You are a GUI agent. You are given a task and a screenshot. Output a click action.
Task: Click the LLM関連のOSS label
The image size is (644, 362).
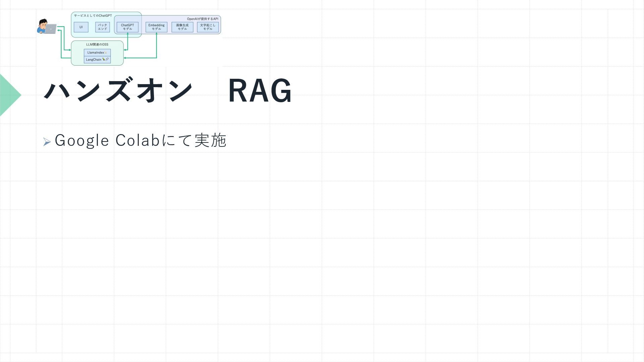tap(97, 45)
